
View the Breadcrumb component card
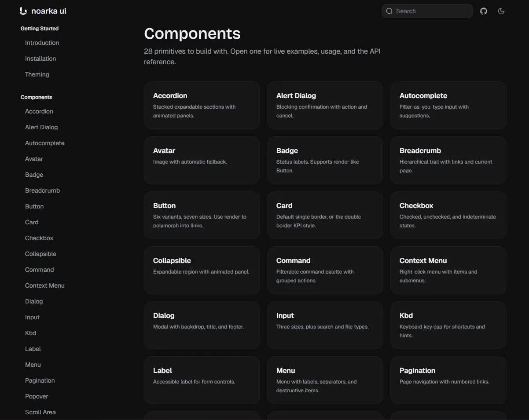(x=448, y=160)
